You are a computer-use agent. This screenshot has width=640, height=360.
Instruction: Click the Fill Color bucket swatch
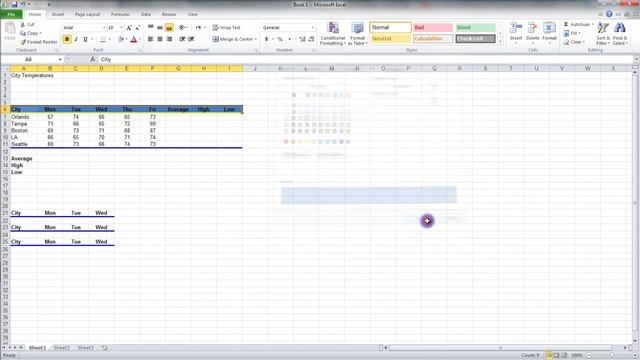121,39
